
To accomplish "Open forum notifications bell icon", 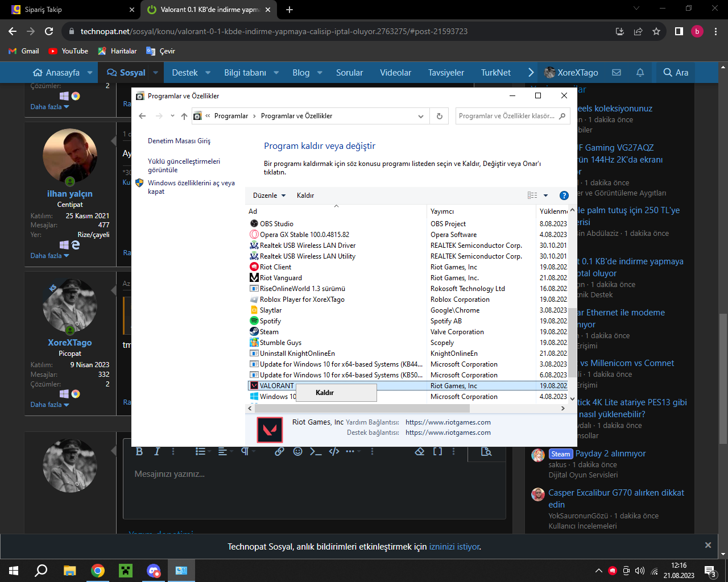I will 640,73.
